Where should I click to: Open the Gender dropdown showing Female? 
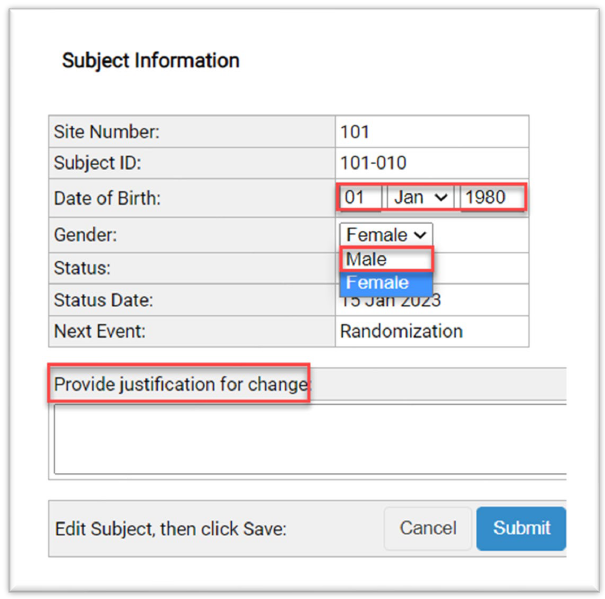click(386, 235)
